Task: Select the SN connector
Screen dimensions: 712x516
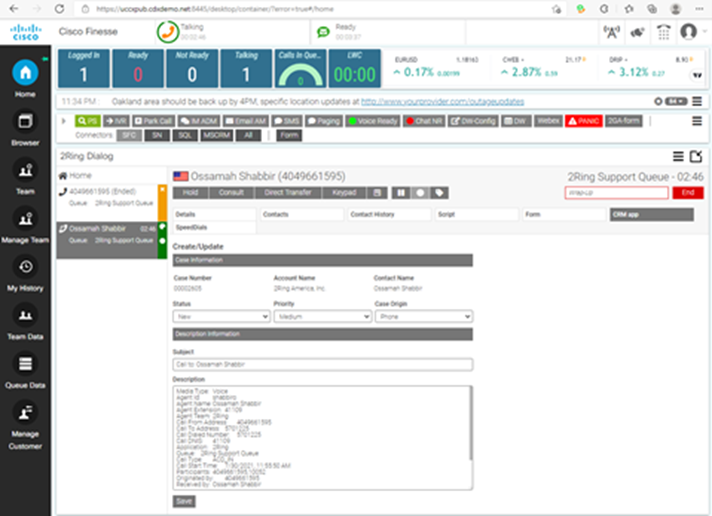Action: tap(157, 135)
